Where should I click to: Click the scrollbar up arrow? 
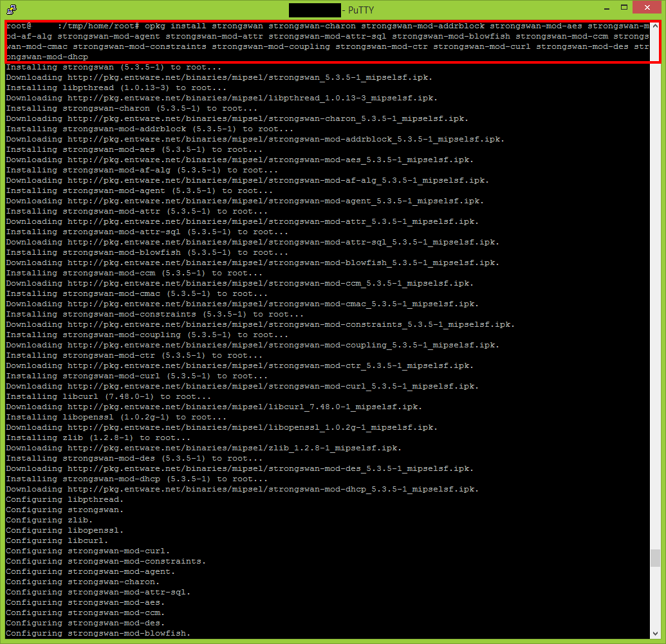(655, 26)
